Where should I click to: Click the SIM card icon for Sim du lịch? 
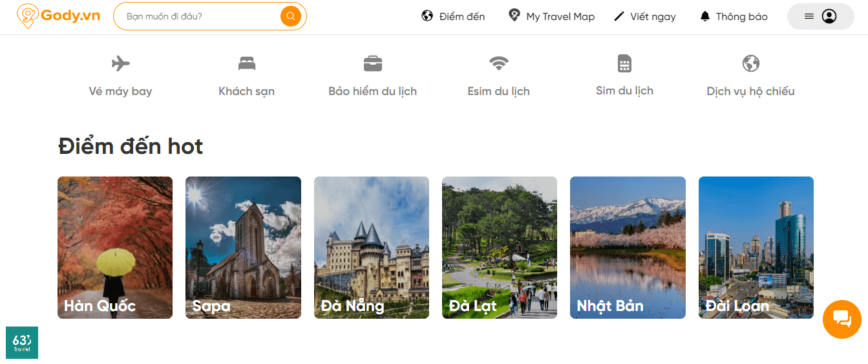point(624,63)
